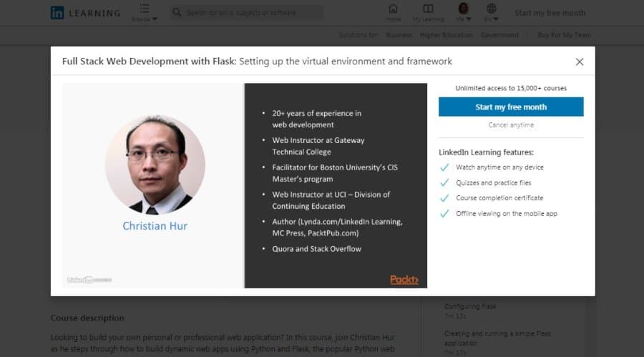The height and width of the screenshot is (357, 644).
Task: Click the search magnifier icon
Action: click(x=177, y=13)
